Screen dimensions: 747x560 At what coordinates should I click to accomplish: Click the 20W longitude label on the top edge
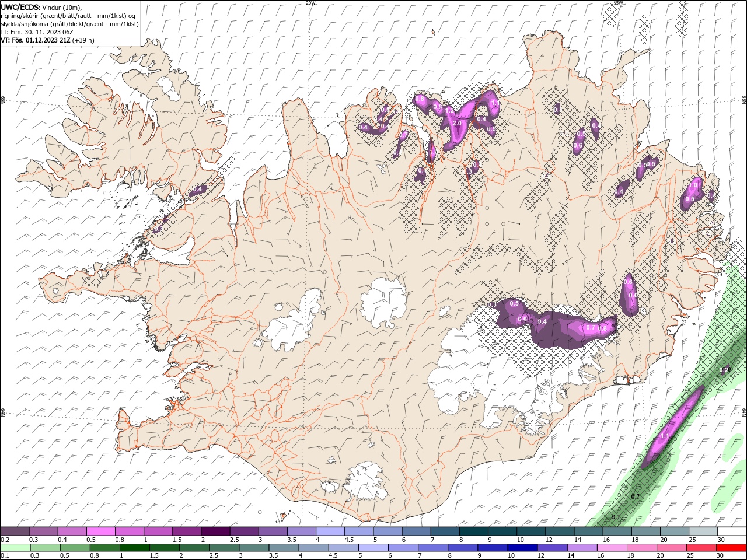310,3
